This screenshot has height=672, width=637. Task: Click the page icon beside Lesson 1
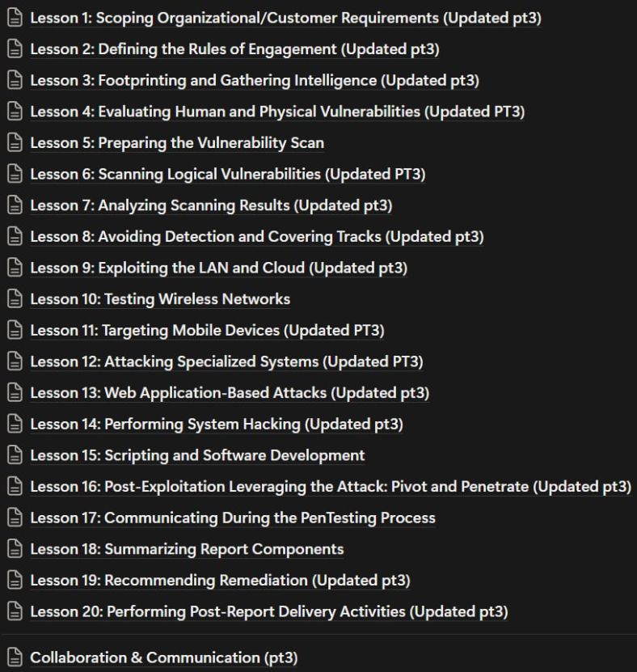click(14, 18)
